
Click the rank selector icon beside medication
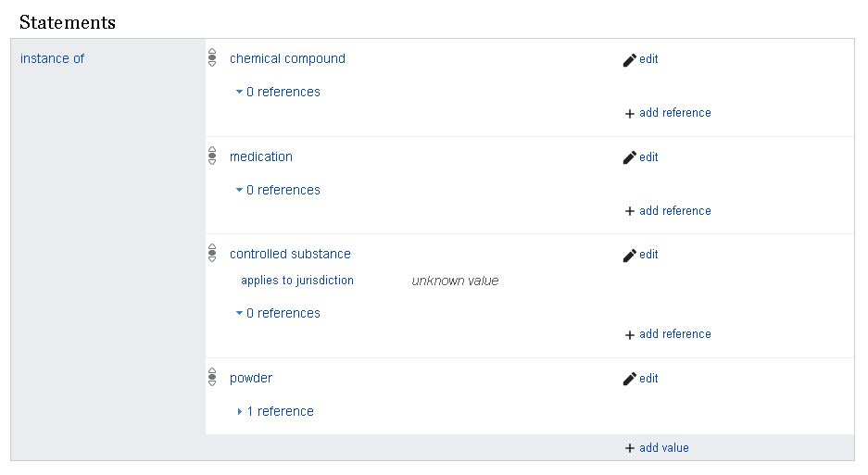[x=212, y=156]
